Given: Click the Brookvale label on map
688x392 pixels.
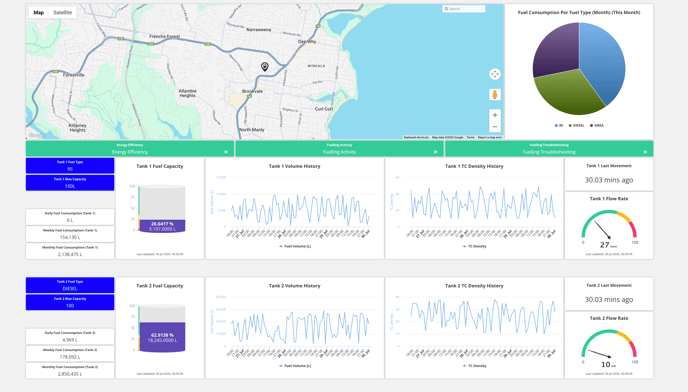Looking at the screenshot, I should [252, 91].
